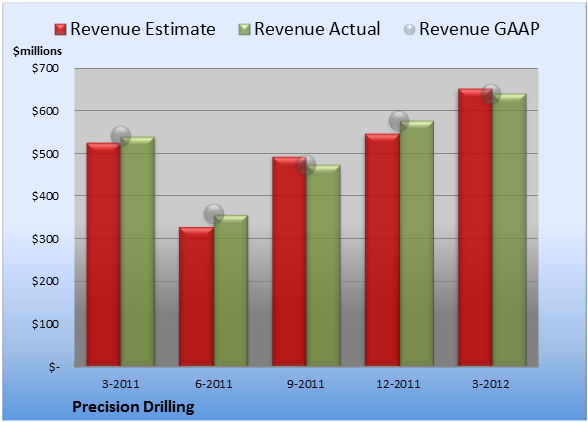Select the red estimate bar for 3-2012
The height and width of the screenshot is (422, 588).
pos(475,227)
